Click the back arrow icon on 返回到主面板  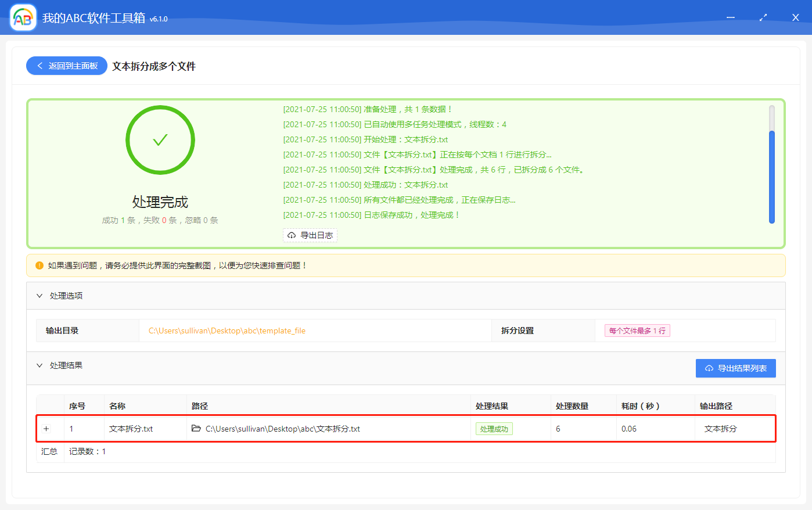click(39, 66)
